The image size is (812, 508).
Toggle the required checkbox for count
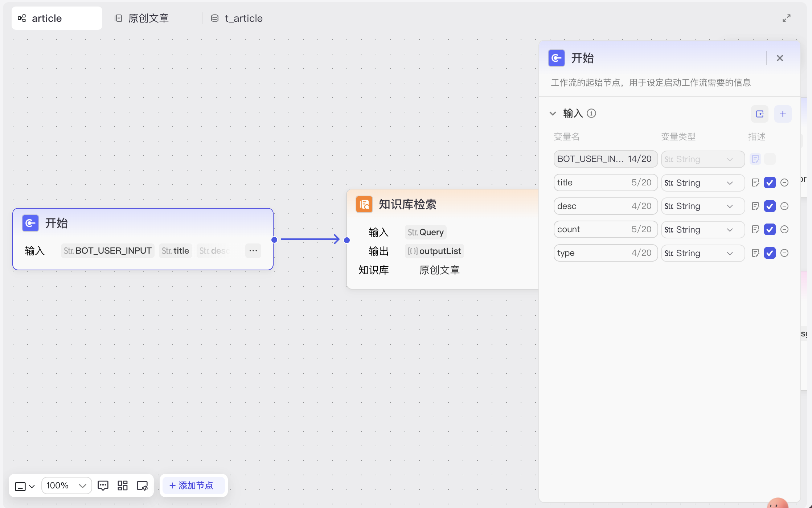[x=770, y=229]
